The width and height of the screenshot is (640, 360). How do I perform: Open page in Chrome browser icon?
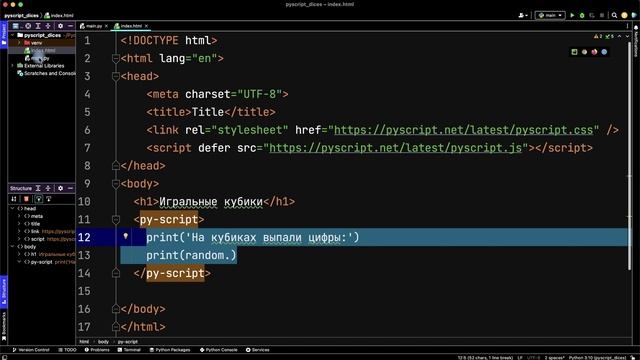pyautogui.click(x=584, y=52)
